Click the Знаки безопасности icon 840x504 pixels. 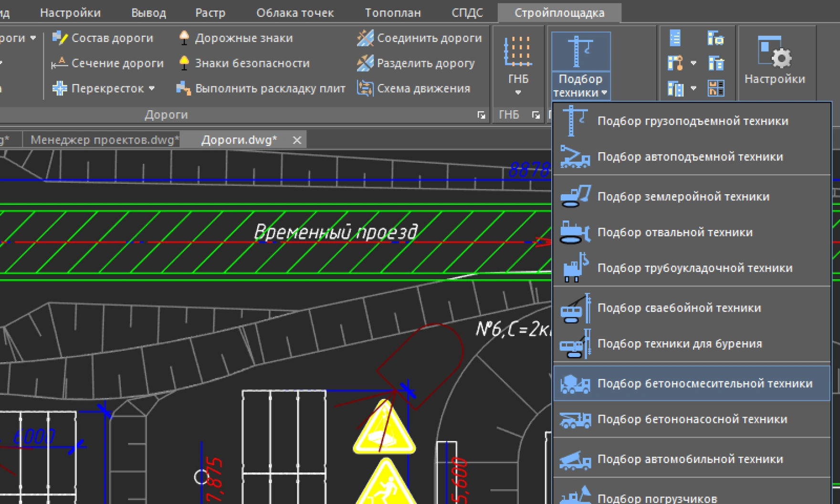tap(184, 63)
